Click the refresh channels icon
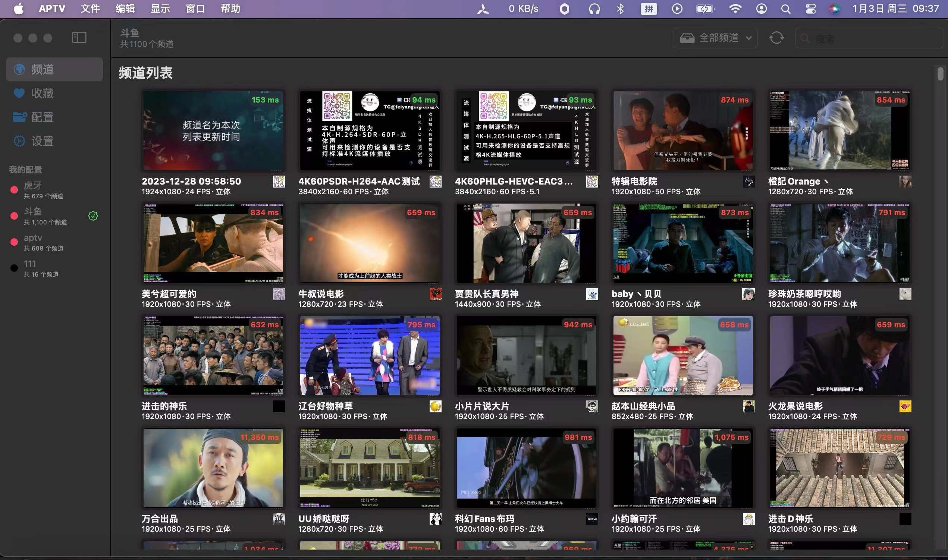This screenshot has width=948, height=560. click(x=776, y=38)
